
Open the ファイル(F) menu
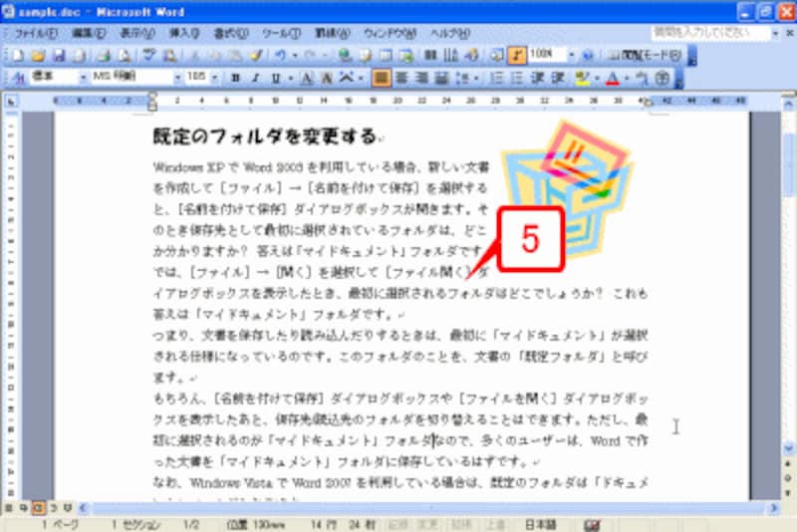[x=36, y=34]
